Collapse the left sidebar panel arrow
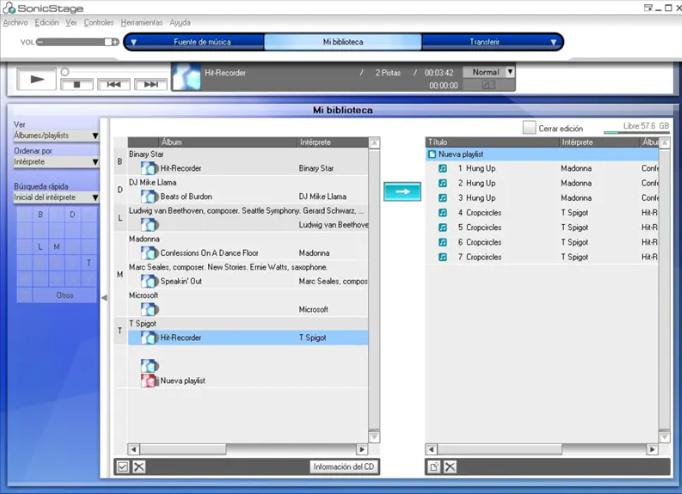The width and height of the screenshot is (682, 494). point(104,298)
